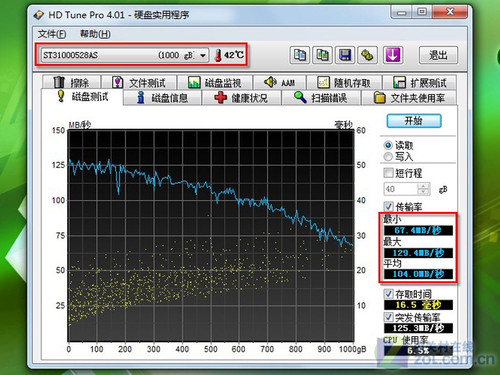This screenshot has width=500, height=375.
Task: Click the folder icon on 文件夹使用率 tab
Action: [379, 98]
